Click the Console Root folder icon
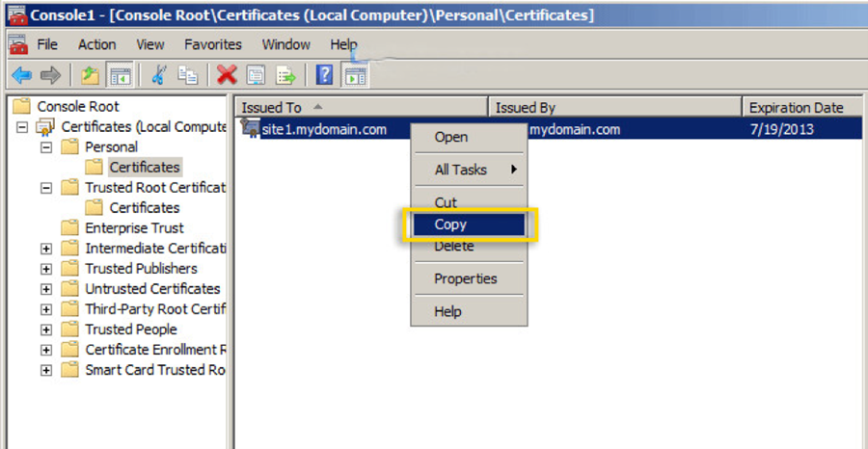This screenshot has height=449, width=868. click(21, 106)
